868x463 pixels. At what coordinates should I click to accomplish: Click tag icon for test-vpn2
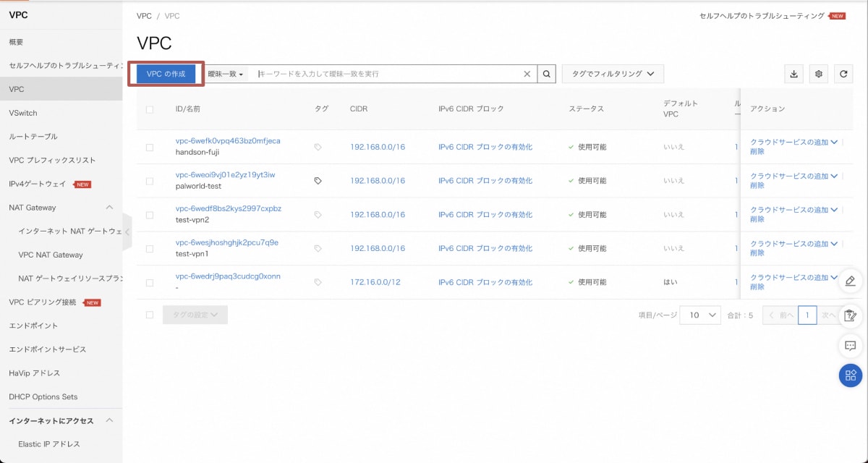click(x=318, y=215)
